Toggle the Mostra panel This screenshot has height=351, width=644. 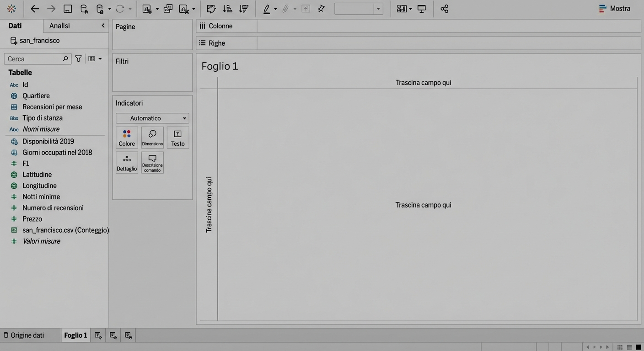614,9
